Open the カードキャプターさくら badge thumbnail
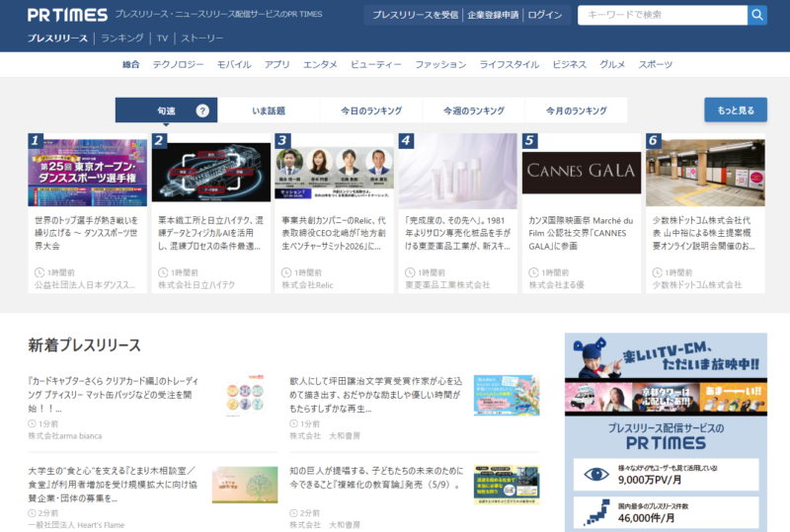 click(245, 396)
